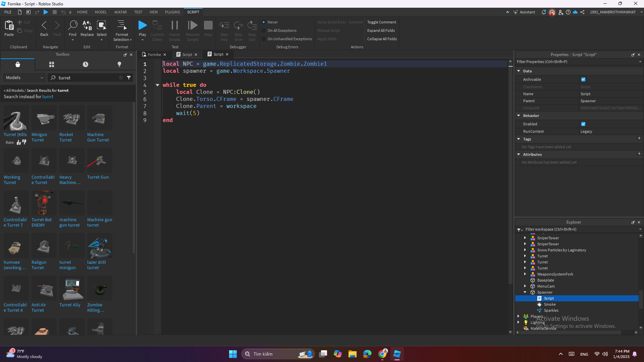Collapse the Tags section
This screenshot has width=644, height=362.
pos(519,139)
